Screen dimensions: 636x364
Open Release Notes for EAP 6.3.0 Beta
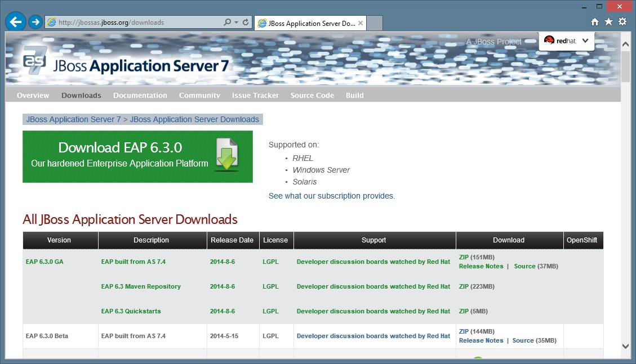click(481, 340)
